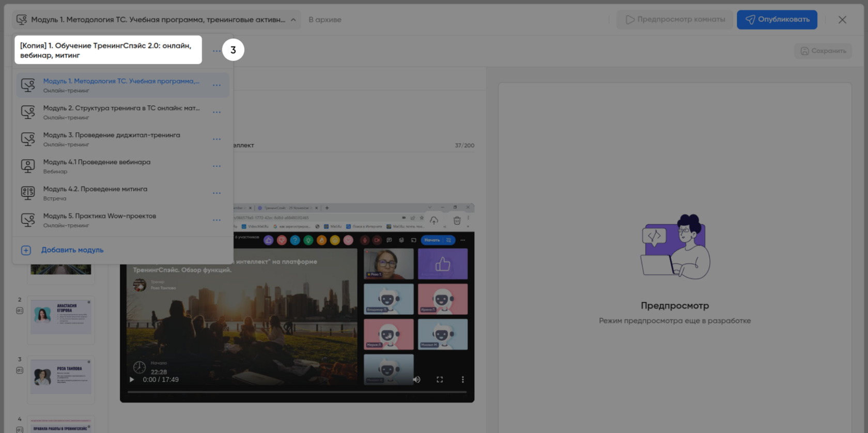Click the Сохранить button
Image resolution: width=868 pixels, height=433 pixels.
(823, 51)
